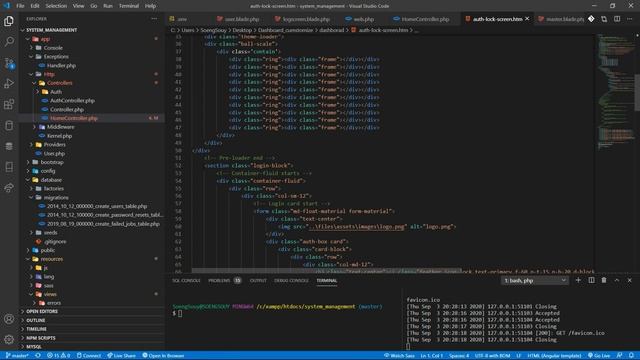Click the editor horizontal scrollbar
The width and height of the screenshot is (640, 360).
pos(327,270)
